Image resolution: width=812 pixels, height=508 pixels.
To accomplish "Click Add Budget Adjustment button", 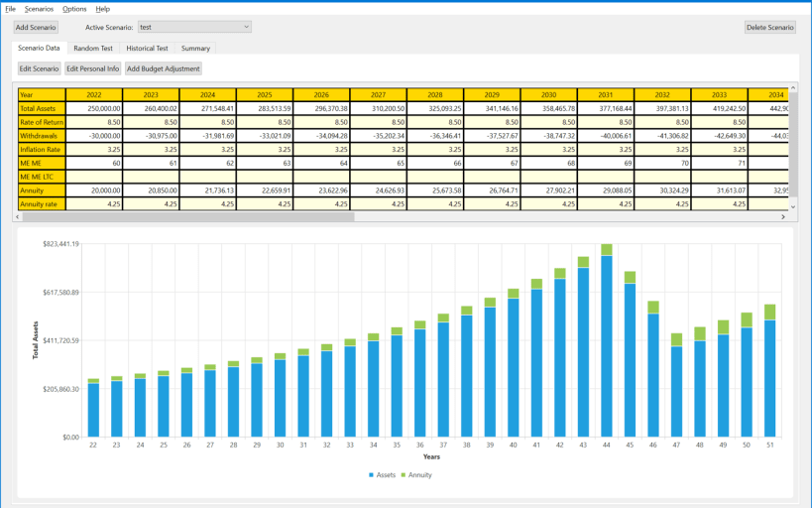I will (164, 68).
